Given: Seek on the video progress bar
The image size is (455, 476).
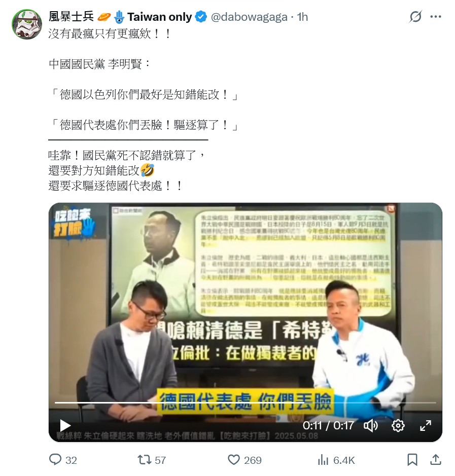Looking at the screenshot, I should 246,402.
